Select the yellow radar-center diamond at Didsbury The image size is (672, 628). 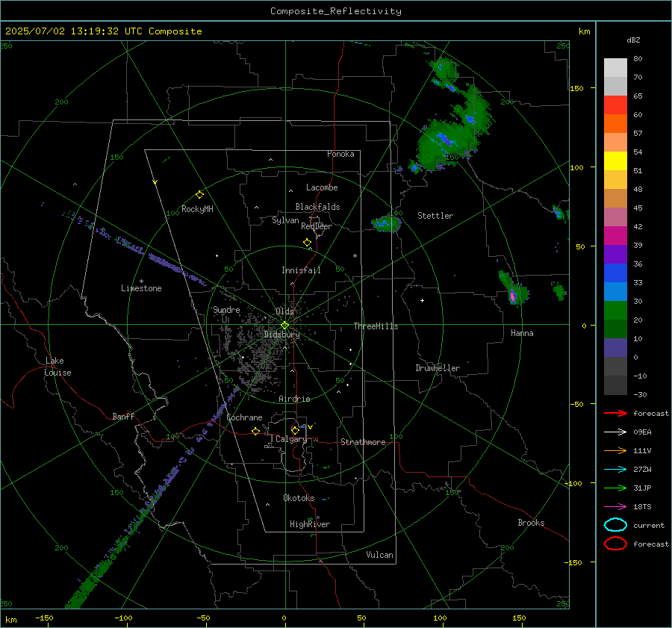click(x=284, y=326)
